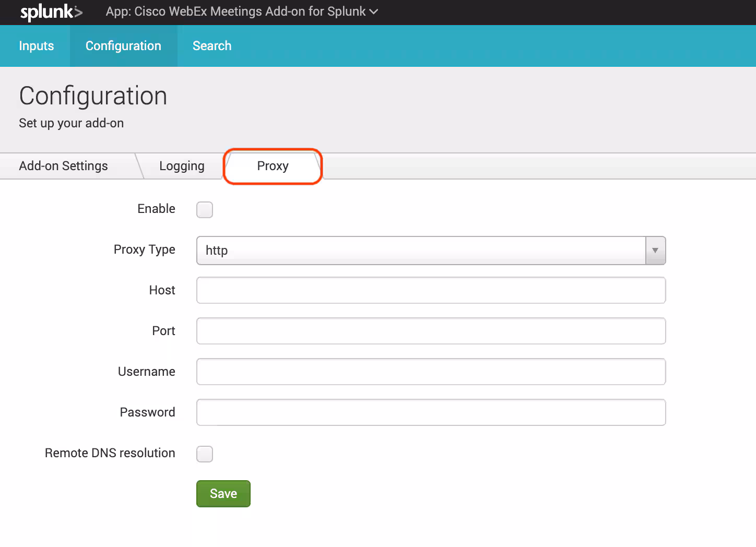Viewport: 756px width, 547px height.
Task: Go to the Inputs navigation page
Action: 36,46
